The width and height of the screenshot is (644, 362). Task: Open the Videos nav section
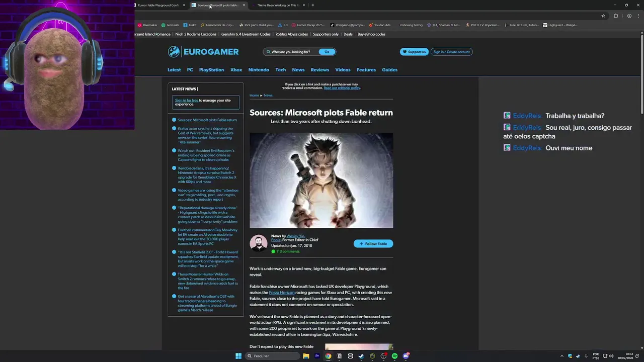pos(343,70)
